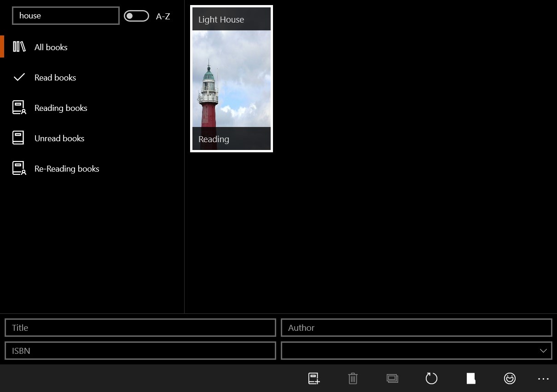Open the three-dots more options menu
This screenshot has height=392, width=557.
543,379
